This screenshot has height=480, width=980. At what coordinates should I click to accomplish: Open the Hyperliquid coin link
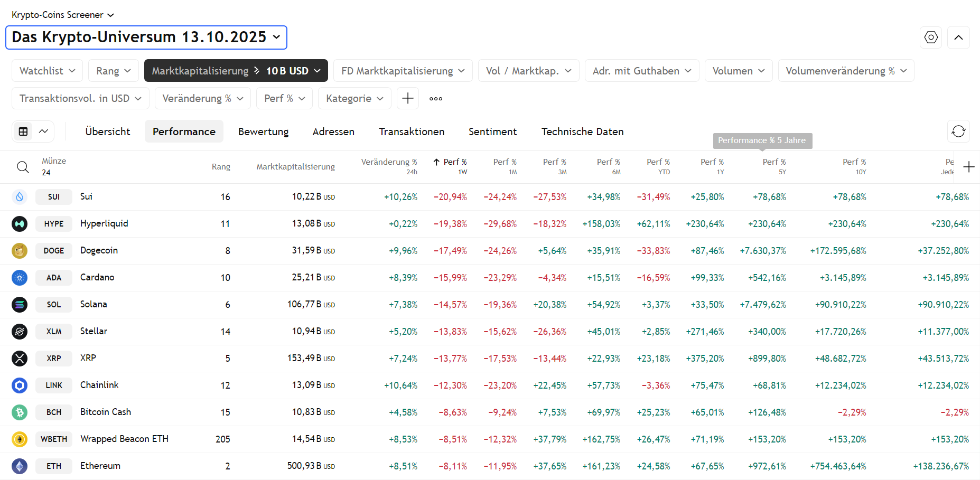click(104, 223)
